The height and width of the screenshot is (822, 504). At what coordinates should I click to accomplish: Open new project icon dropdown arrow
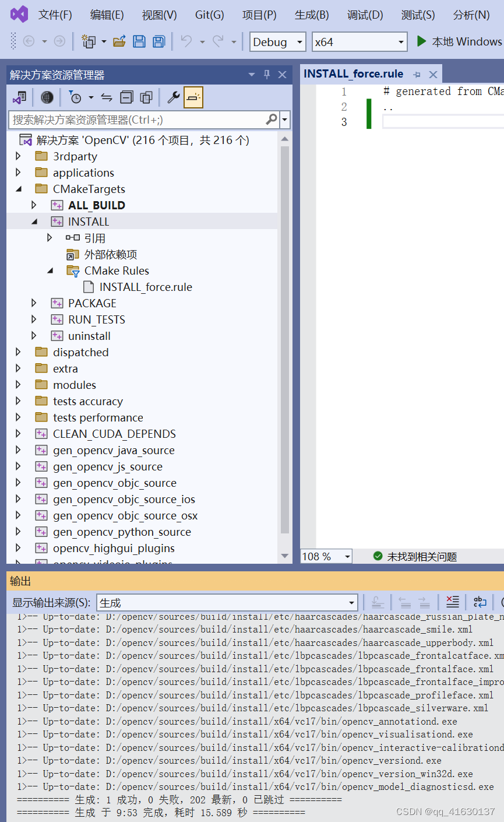[104, 42]
